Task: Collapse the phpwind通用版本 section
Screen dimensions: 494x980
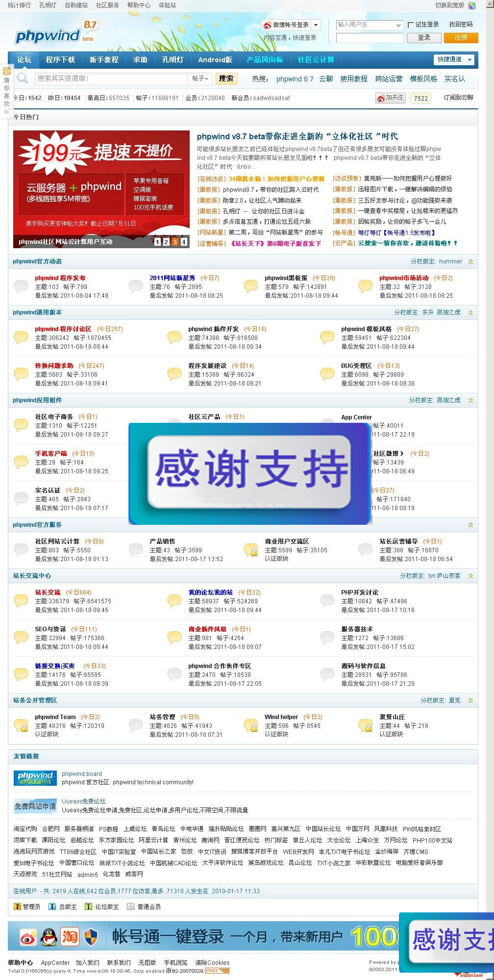Action: coord(470,312)
